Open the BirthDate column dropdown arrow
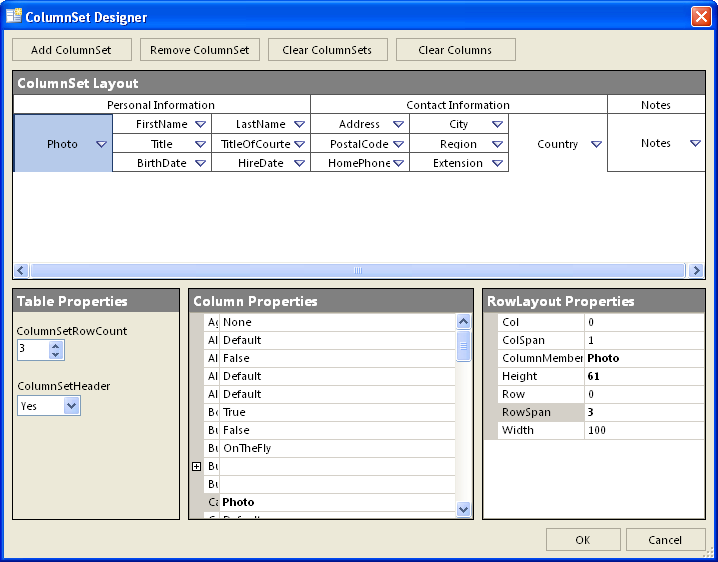Screen dimensions: 718x562 (x=200, y=163)
